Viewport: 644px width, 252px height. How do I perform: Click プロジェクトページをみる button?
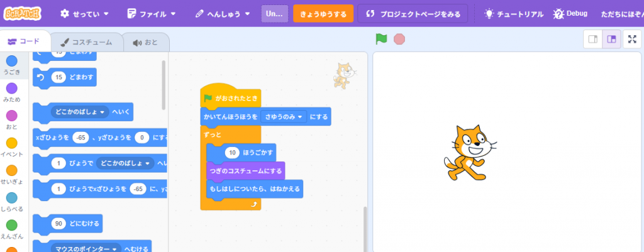[413, 14]
